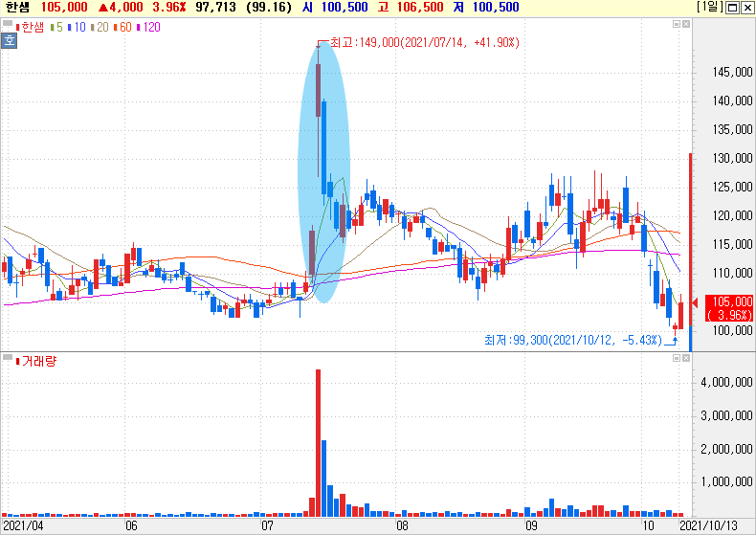Click the 115,000 price axis label

point(732,244)
